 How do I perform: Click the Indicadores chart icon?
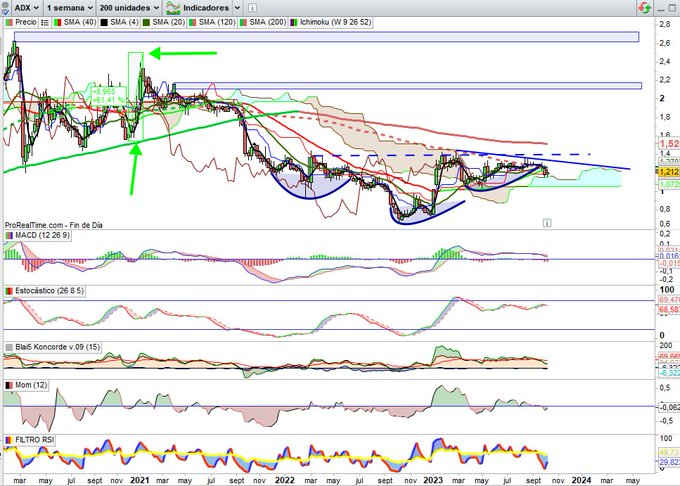click(x=173, y=8)
